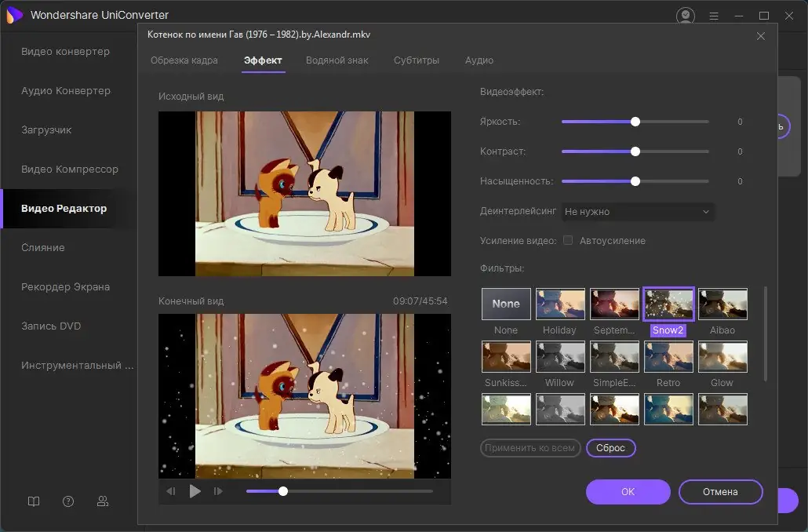Select the Holiday filter thumbnail
The width and height of the screenshot is (808, 532).
coord(559,304)
